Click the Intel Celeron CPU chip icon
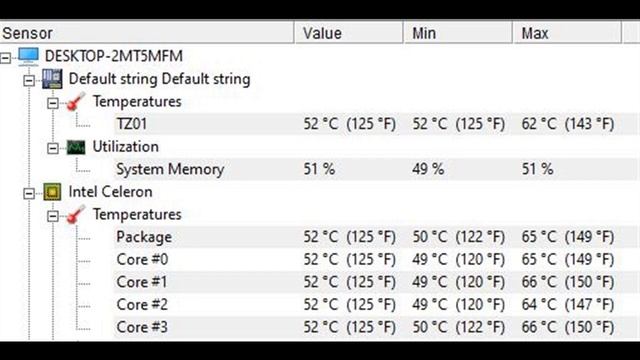640x360 pixels. pyautogui.click(x=52, y=192)
